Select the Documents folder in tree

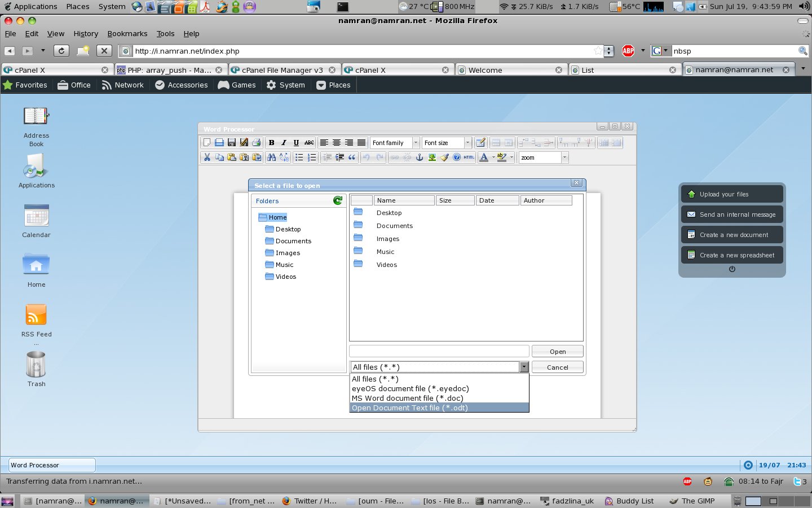click(293, 241)
